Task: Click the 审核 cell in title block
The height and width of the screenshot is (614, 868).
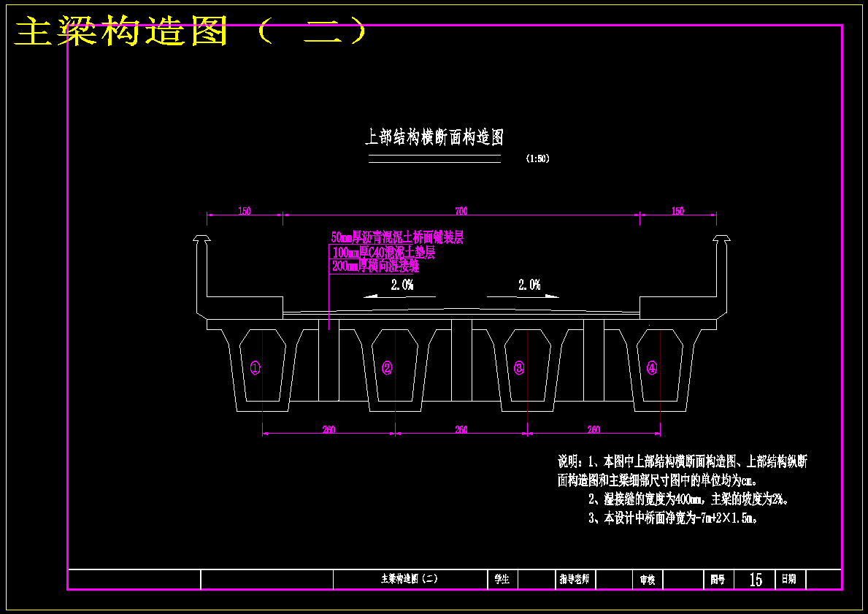Action: point(648,580)
